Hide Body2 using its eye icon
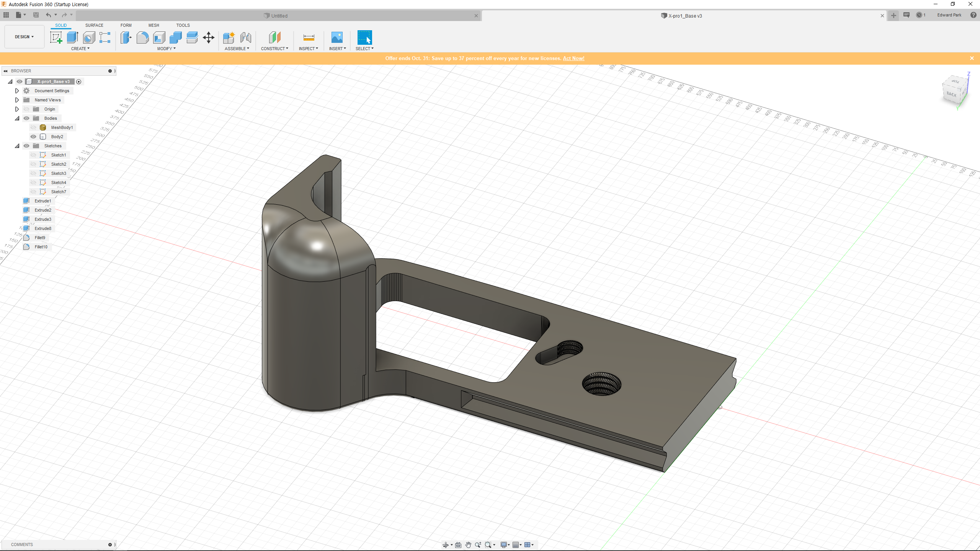 point(33,137)
